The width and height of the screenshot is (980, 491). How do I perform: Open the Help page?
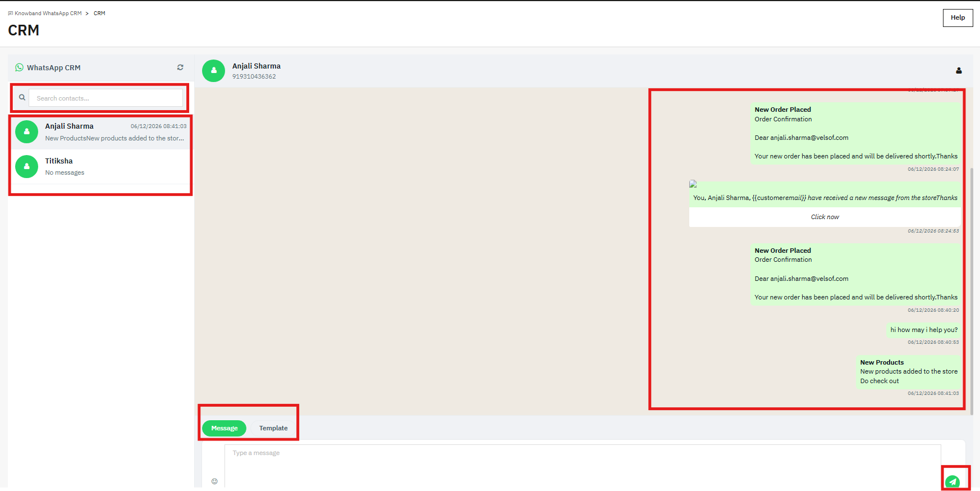pos(958,18)
